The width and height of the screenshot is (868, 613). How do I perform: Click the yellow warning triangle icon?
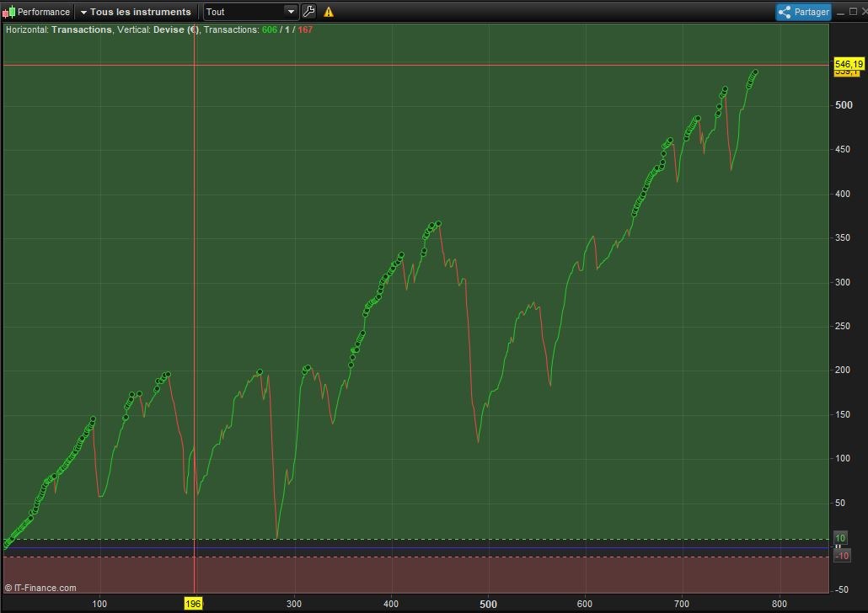pyautogui.click(x=329, y=12)
